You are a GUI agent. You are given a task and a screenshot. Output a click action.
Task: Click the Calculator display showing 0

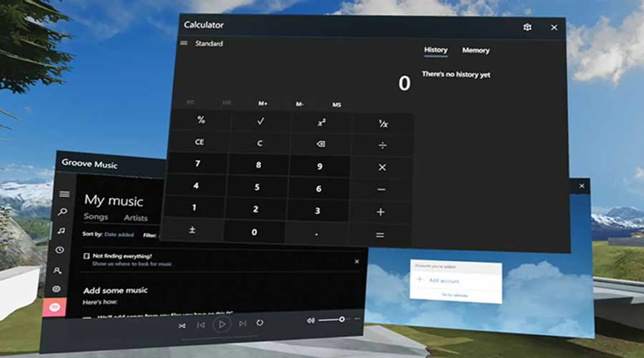tap(404, 83)
